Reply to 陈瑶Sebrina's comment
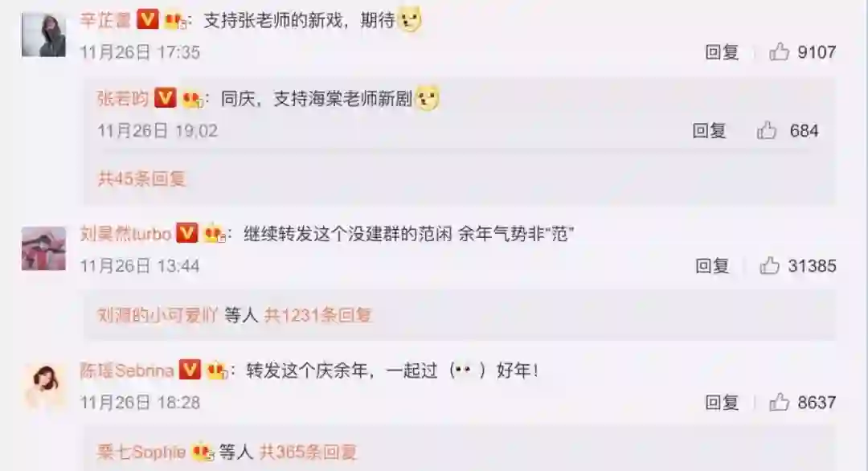 (722, 403)
